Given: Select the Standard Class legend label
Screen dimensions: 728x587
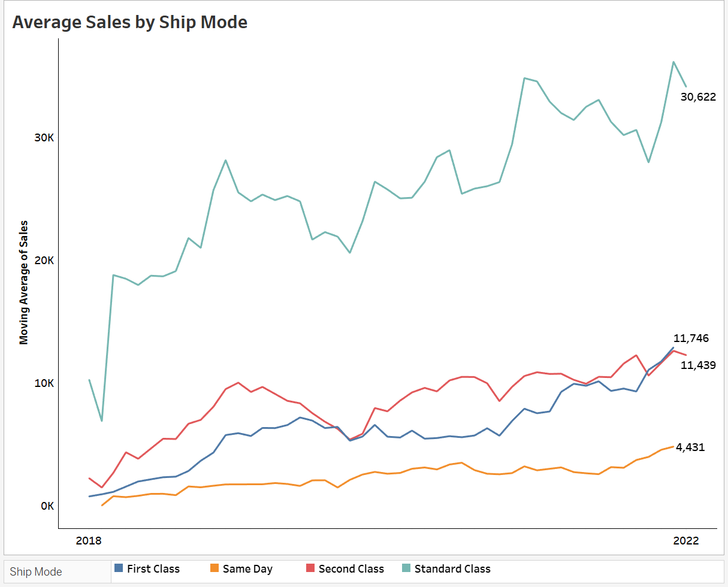Looking at the screenshot, I should pos(452,569).
